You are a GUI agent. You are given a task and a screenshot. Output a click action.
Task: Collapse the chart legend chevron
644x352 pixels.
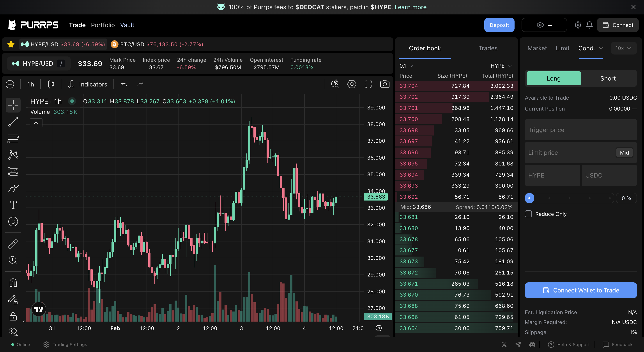coord(36,123)
